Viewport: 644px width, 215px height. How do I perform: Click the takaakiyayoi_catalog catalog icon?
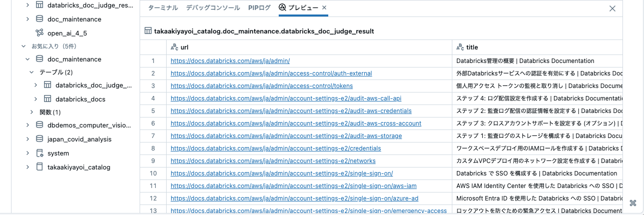point(40,167)
